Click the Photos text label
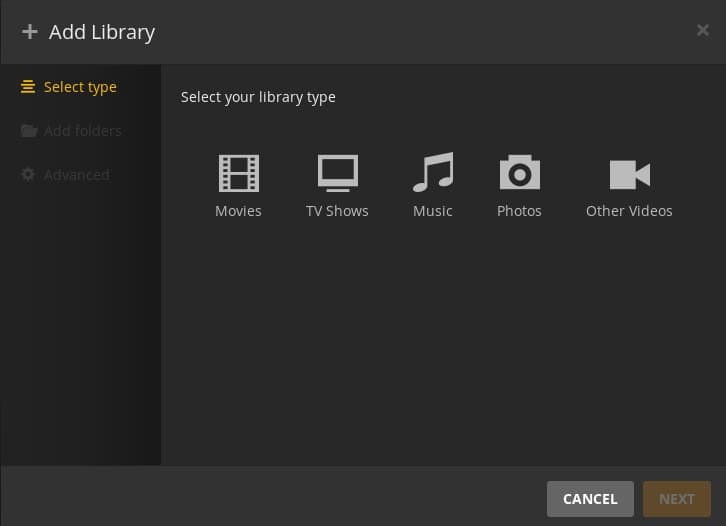The image size is (726, 526). [519, 211]
